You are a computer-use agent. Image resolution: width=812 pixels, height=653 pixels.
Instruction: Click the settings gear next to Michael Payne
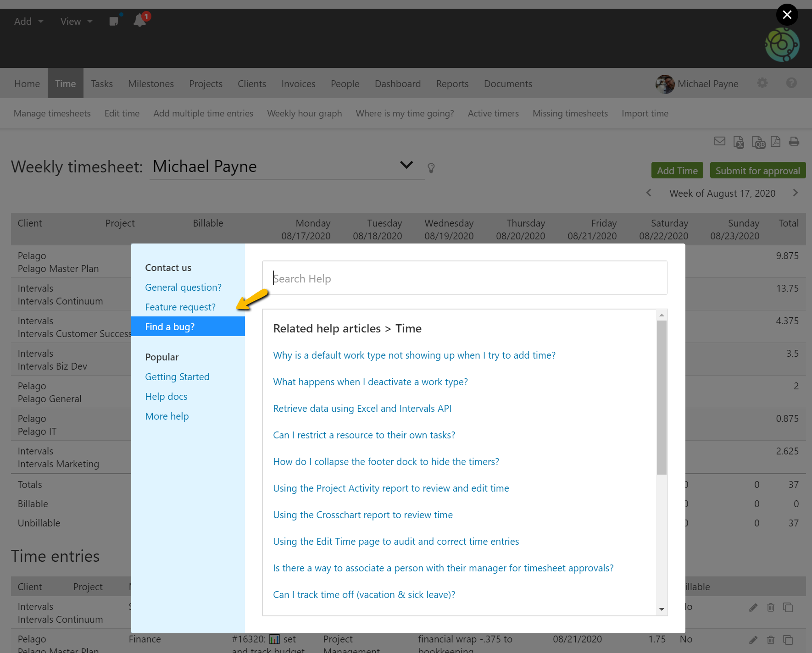pos(762,83)
